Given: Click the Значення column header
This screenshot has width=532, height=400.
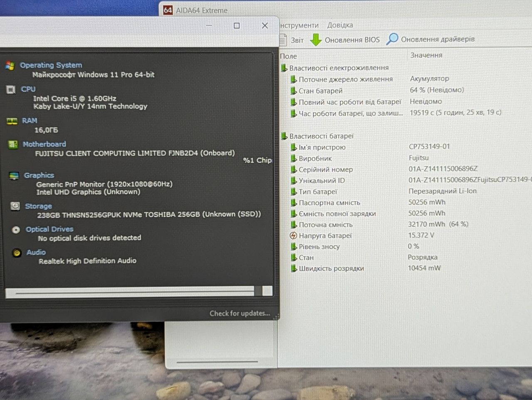Looking at the screenshot, I should click(x=426, y=55).
